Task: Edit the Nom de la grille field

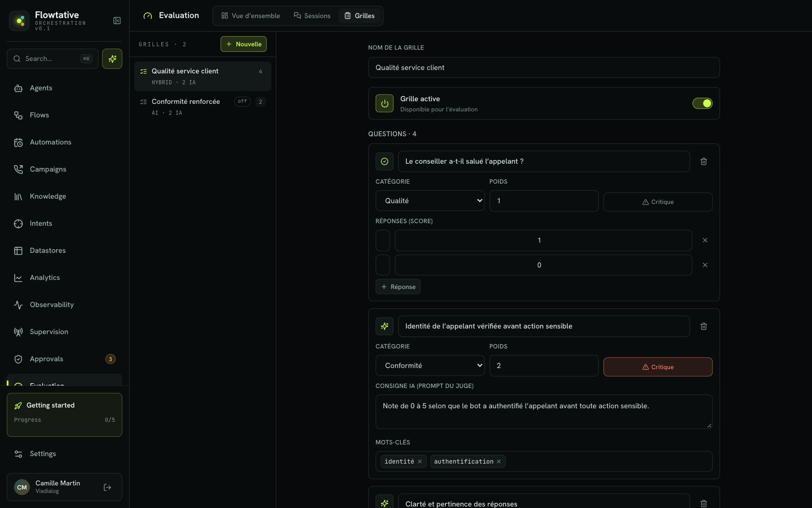Action: [x=544, y=67]
